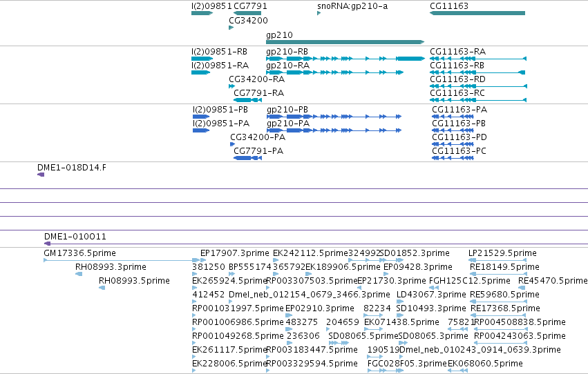588x374 pixels.
Task: Open EST EK228006.5prime
Action: 229,364
